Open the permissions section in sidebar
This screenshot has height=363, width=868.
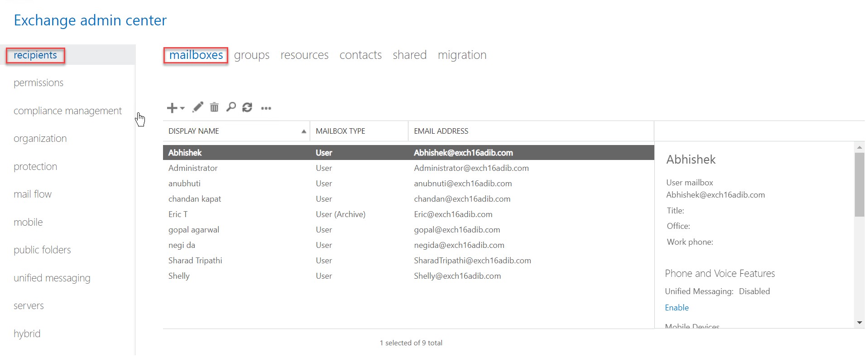point(38,83)
